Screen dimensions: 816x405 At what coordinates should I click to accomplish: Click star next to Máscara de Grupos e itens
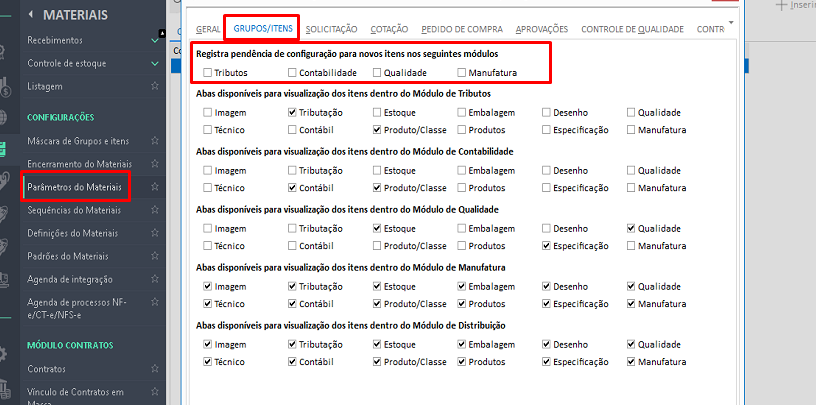click(x=155, y=141)
